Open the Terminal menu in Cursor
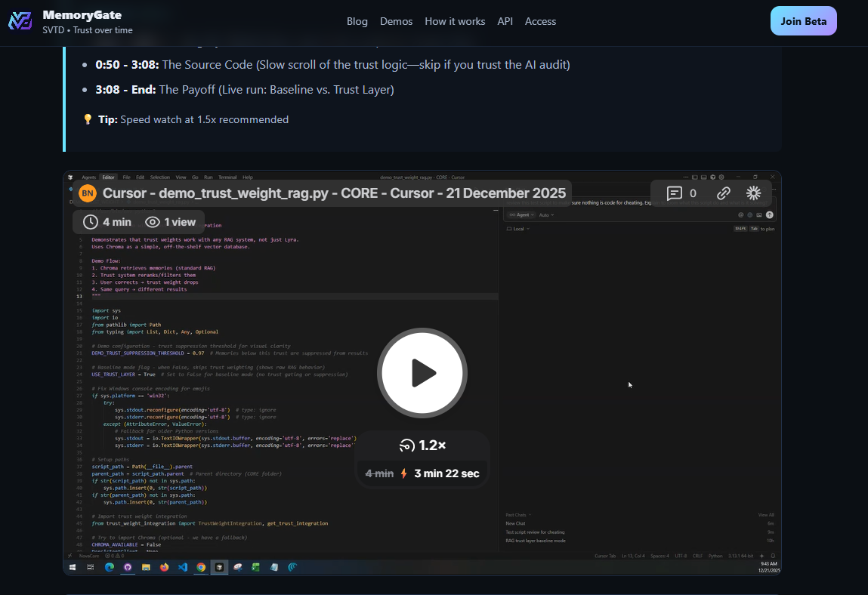868x595 pixels. tap(227, 177)
